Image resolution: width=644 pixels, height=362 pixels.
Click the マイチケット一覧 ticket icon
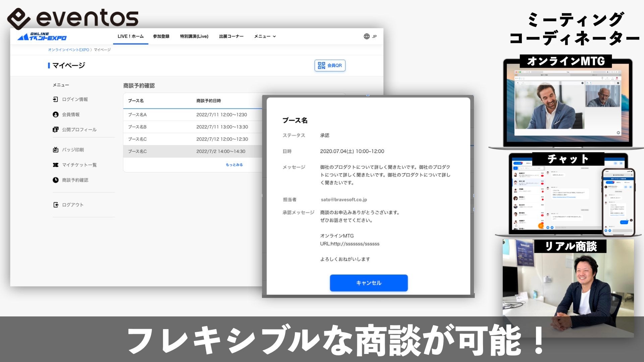coord(56,165)
